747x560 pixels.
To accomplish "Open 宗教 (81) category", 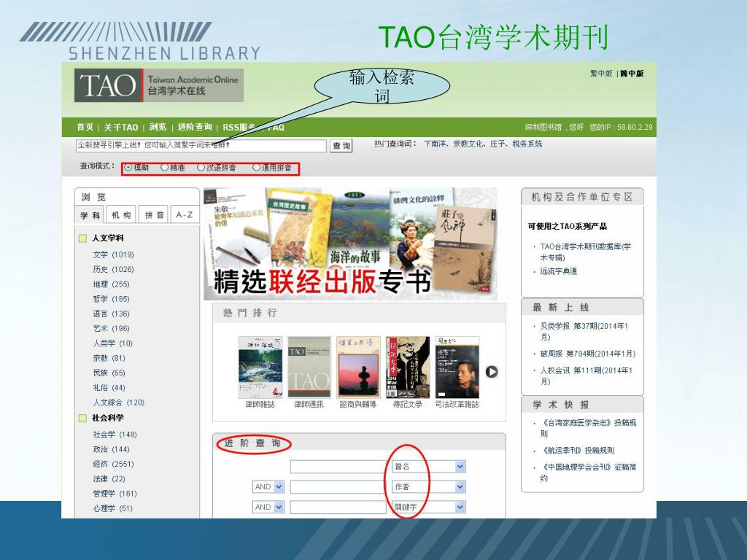I will (109, 358).
